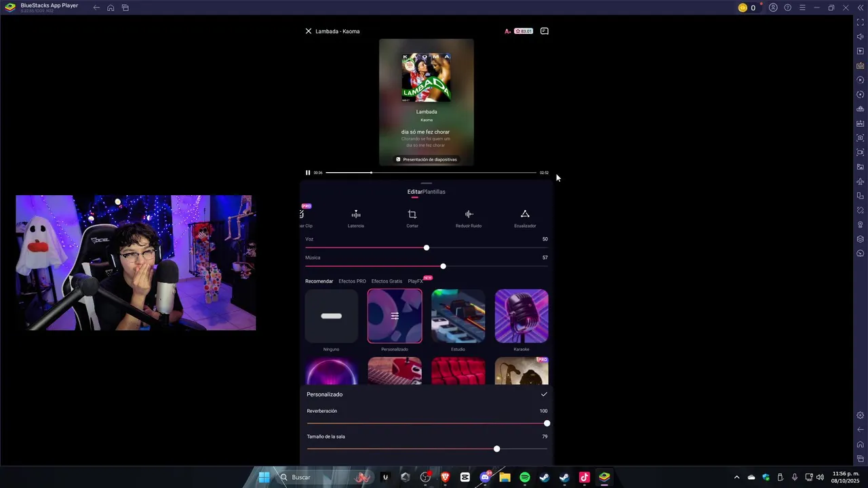Open the Reducir Ruido tool

[469, 218]
